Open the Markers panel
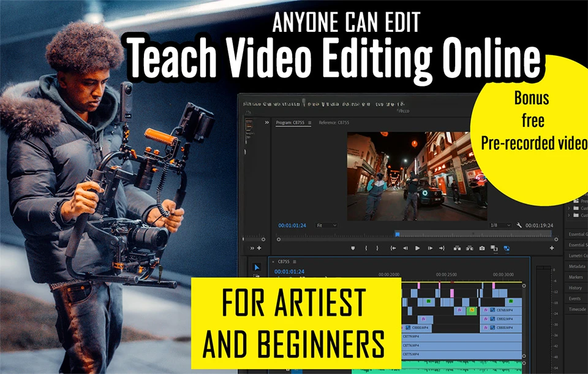588x374 pixels. pos(576,277)
